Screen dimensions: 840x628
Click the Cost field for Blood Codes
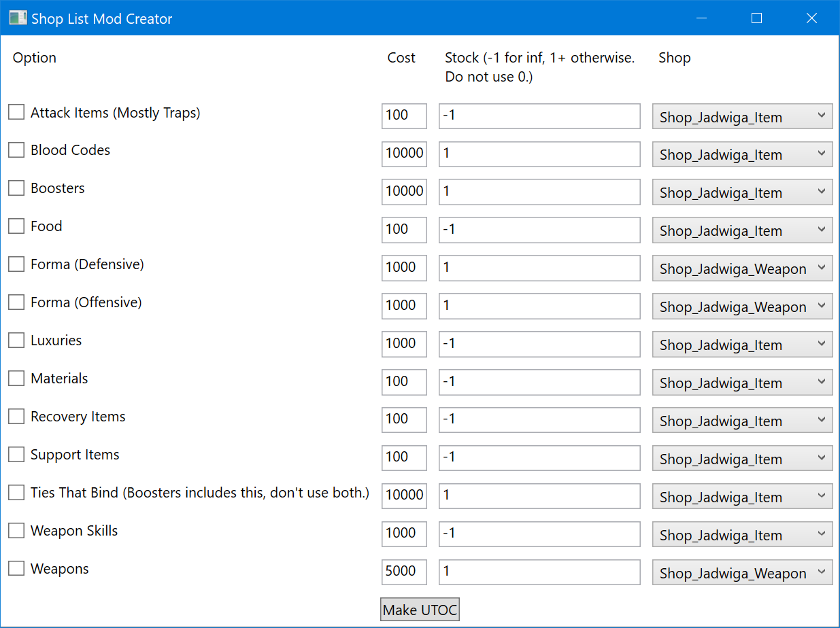pyautogui.click(x=404, y=154)
